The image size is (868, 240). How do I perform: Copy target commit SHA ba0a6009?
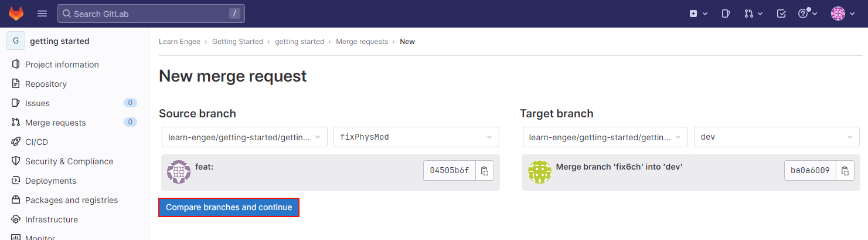pos(845,171)
